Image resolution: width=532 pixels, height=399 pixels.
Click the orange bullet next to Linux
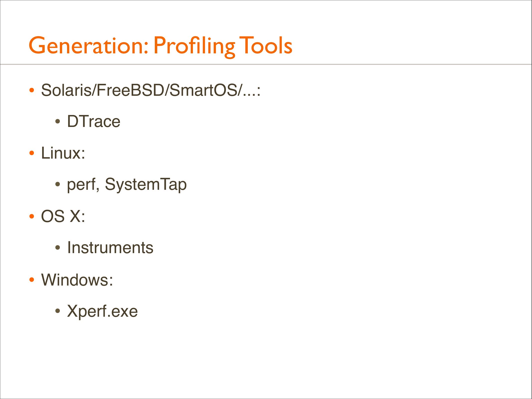point(32,153)
